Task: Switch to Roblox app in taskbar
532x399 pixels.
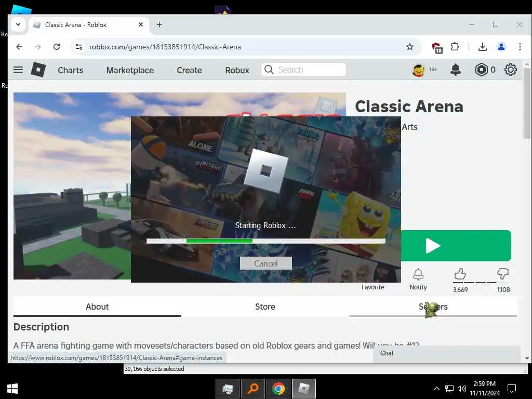Action: pos(303,389)
